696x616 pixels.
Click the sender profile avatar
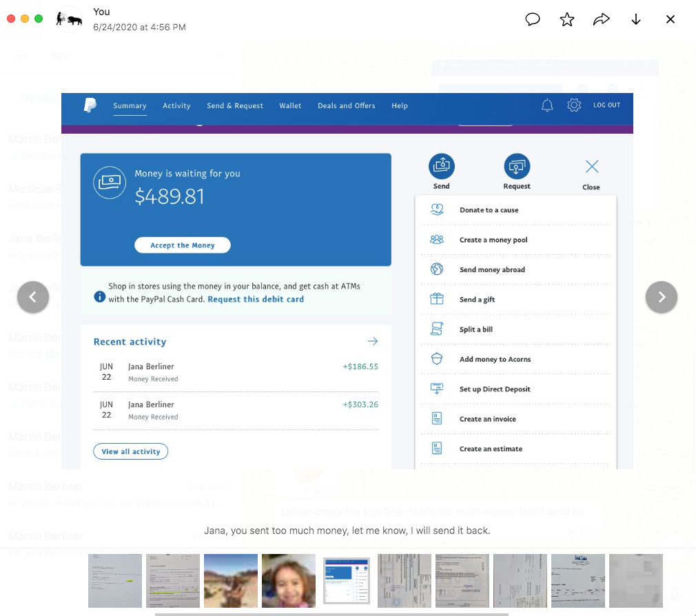[x=69, y=19]
